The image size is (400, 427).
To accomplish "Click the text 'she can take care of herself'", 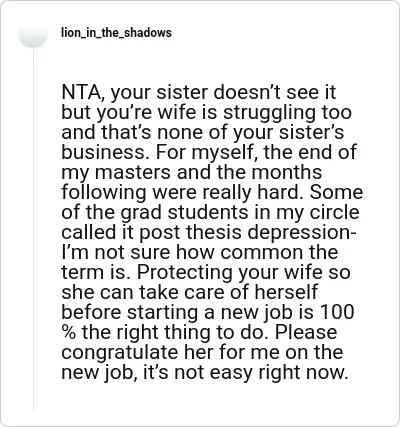I will [189, 292].
